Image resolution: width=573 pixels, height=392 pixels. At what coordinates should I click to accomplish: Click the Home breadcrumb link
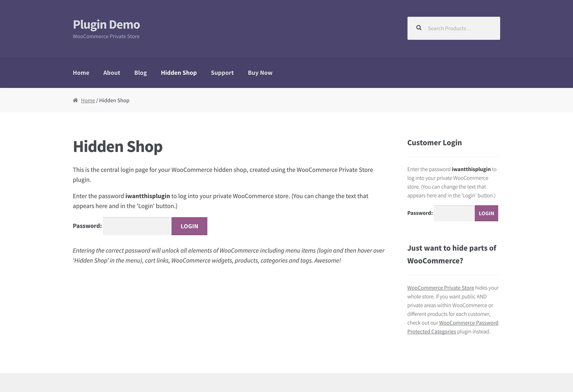pyautogui.click(x=88, y=100)
